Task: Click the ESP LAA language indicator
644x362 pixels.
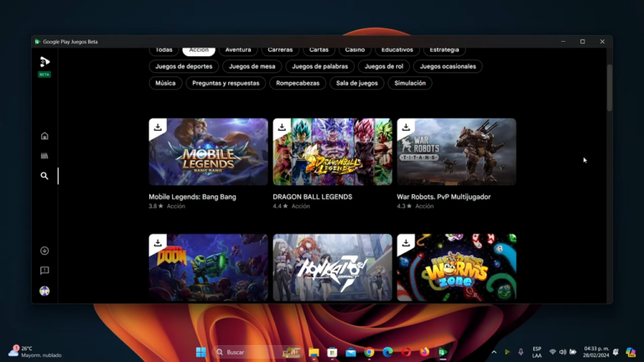Action: pos(537,352)
